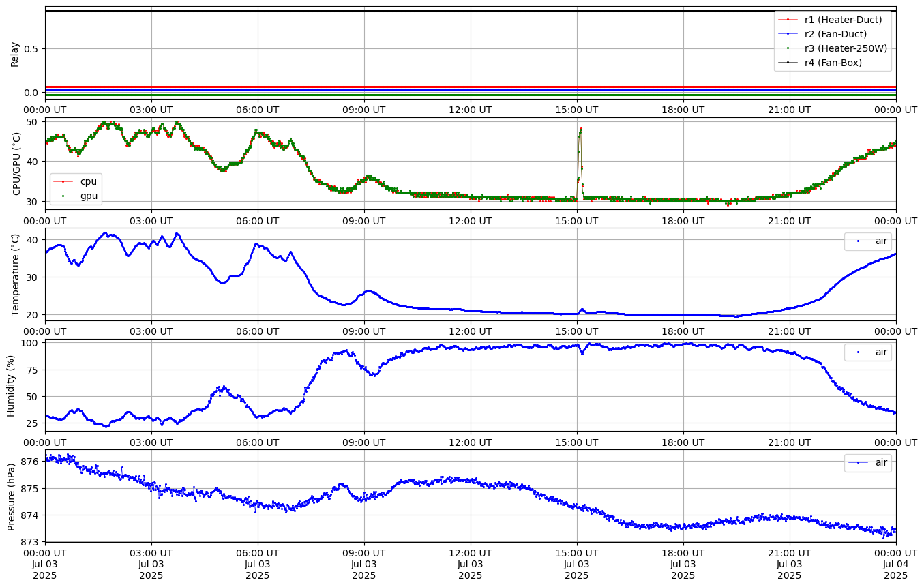Click the 0.0 tick on Relay axis
The width and height of the screenshot is (924, 587).
click(x=33, y=92)
